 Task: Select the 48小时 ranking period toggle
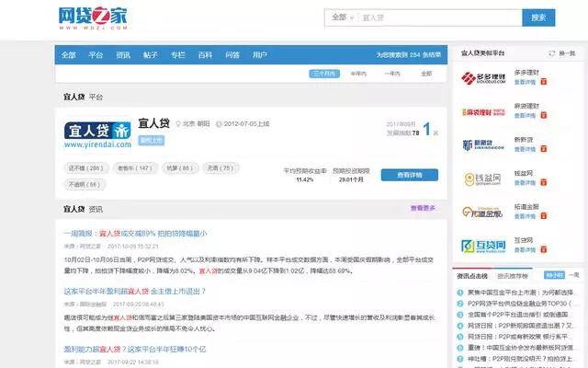click(554, 275)
